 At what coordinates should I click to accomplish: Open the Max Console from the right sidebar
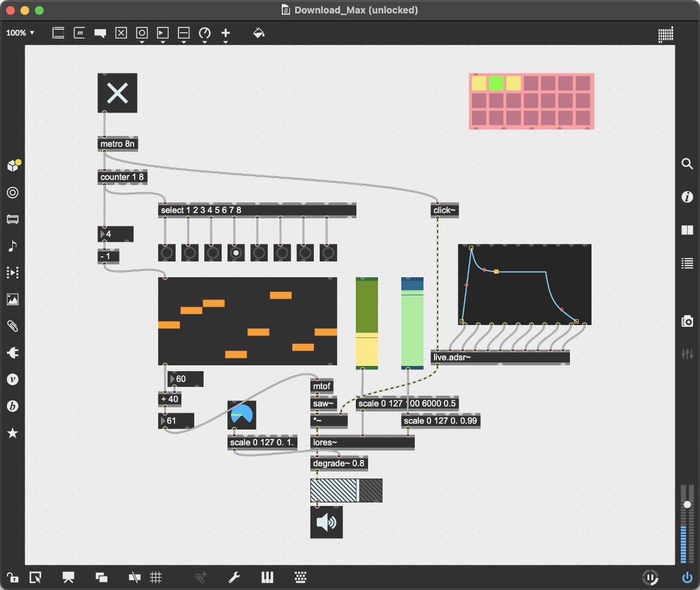(x=687, y=263)
